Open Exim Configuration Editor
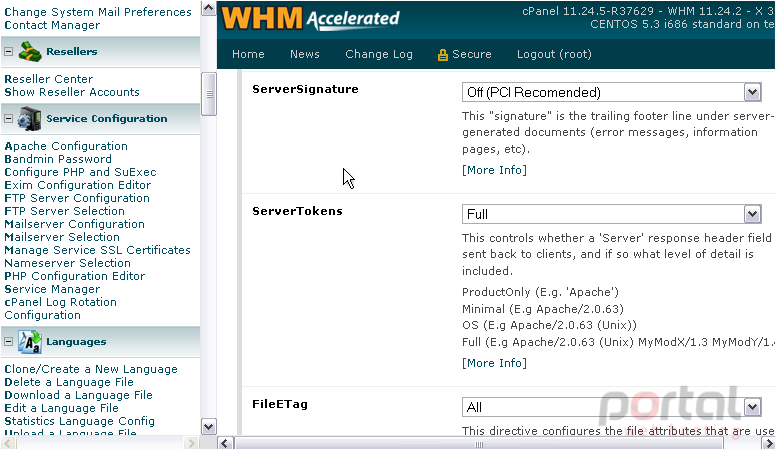This screenshot has width=776, height=450. coord(78,185)
